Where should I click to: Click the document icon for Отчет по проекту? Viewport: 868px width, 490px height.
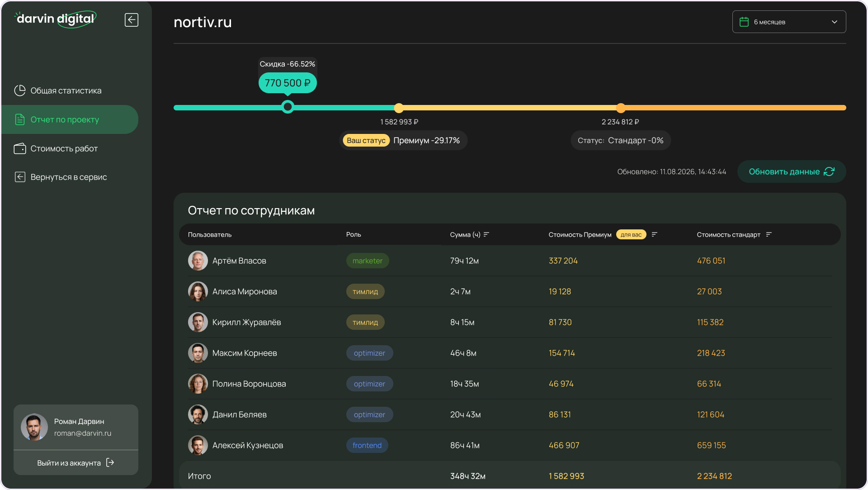[20, 119]
